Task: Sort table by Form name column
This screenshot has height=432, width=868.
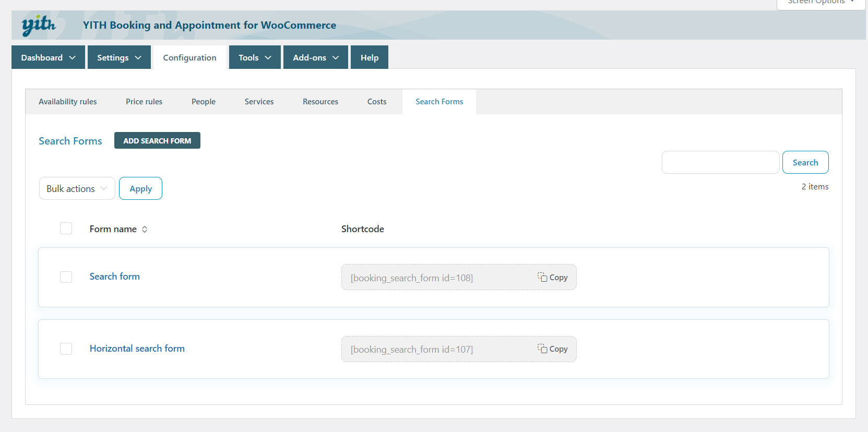Action: (x=113, y=229)
